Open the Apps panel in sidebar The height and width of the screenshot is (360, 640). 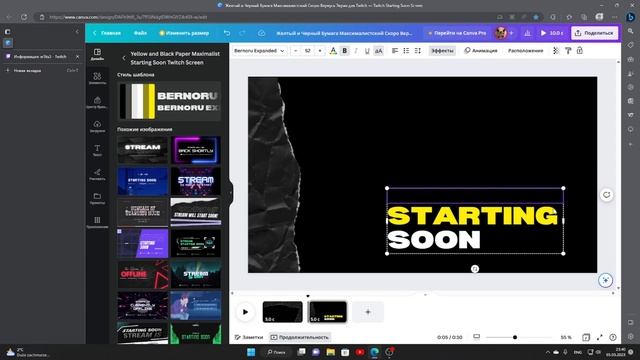pos(97,222)
